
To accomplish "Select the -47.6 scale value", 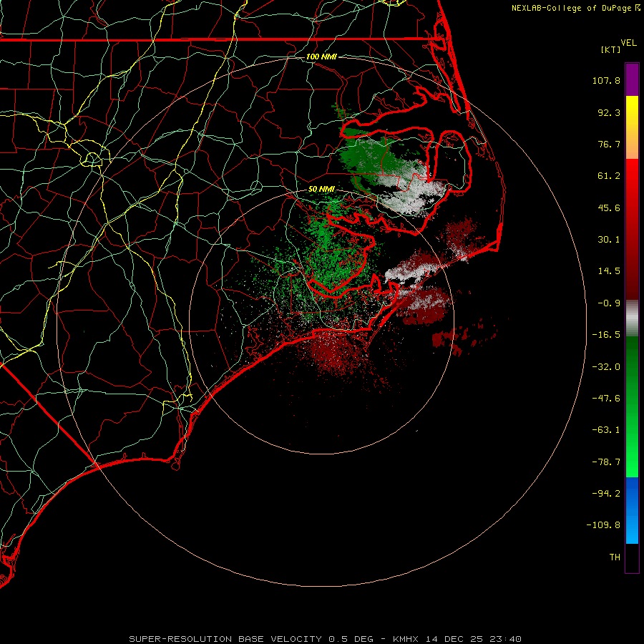I will [x=606, y=399].
